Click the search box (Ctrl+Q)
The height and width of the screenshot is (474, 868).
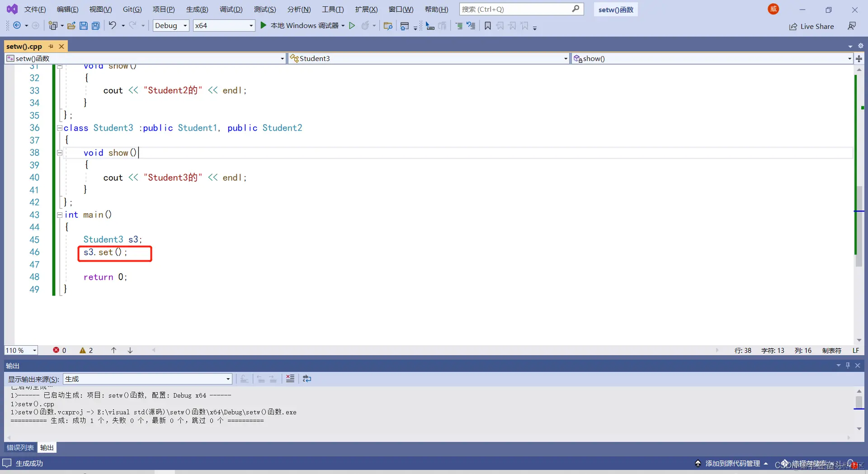(x=521, y=9)
